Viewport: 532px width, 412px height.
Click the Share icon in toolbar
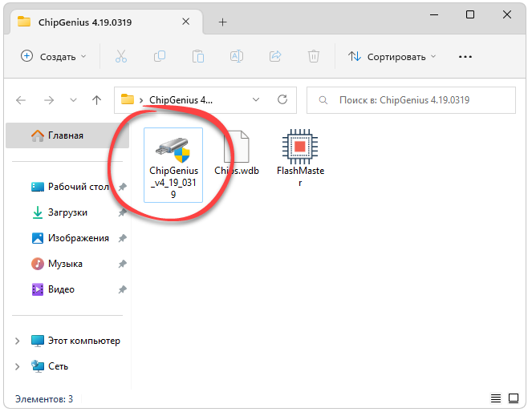click(275, 56)
